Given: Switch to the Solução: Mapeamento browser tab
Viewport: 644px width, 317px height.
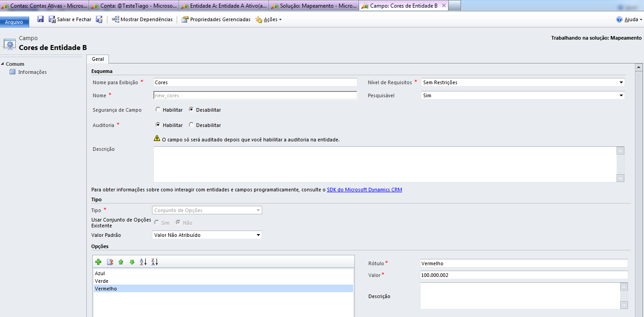Looking at the screenshot, I should point(313,6).
